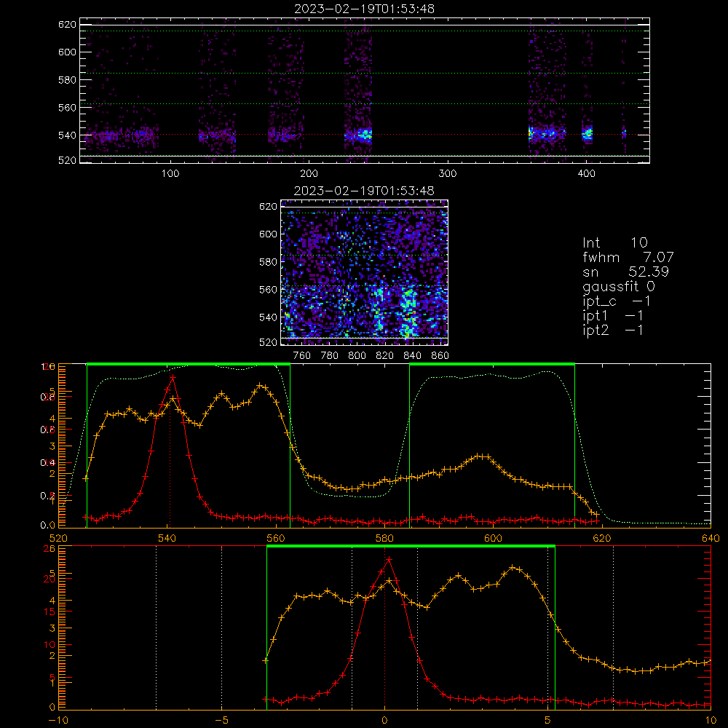Click the y-axis label 600 of the top spectrogram
Viewport: 728px width, 728px height.
67,52
